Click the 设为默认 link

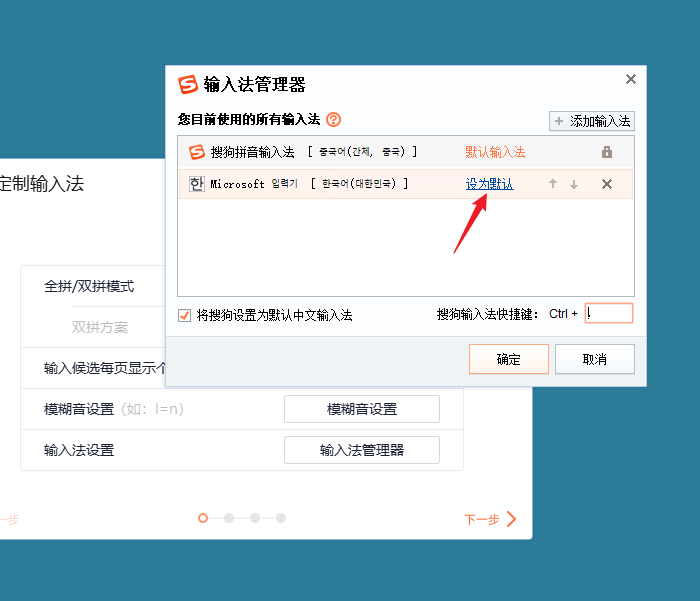(490, 184)
